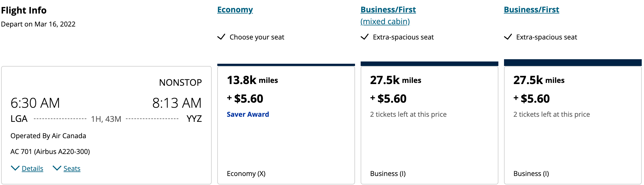Click the checkmark beside Choose your seat
This screenshot has width=644, height=185.
(221, 37)
